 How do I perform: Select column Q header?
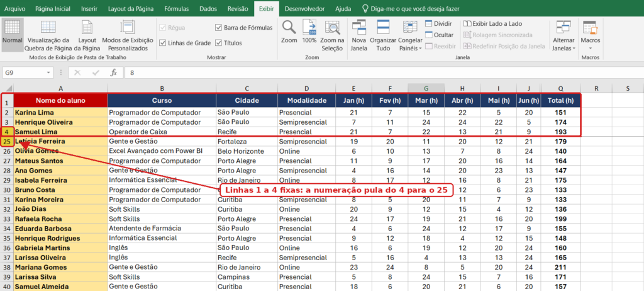click(560, 88)
